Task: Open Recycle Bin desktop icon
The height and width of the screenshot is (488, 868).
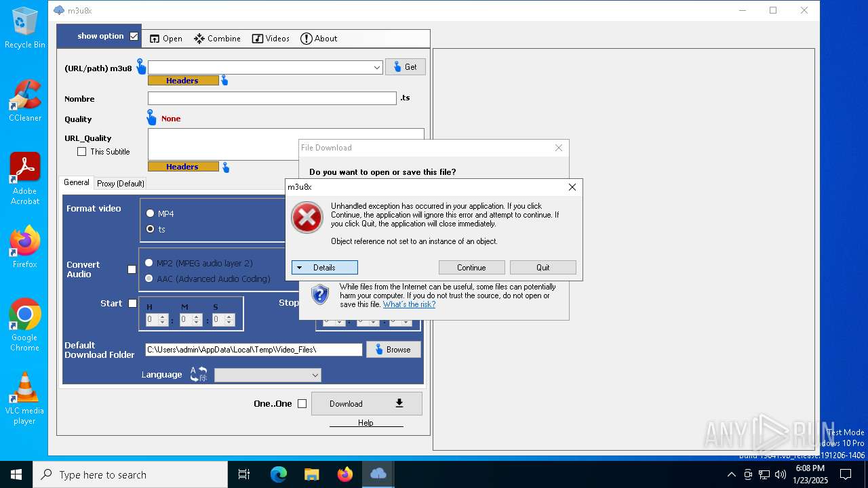Action: pos(24,28)
